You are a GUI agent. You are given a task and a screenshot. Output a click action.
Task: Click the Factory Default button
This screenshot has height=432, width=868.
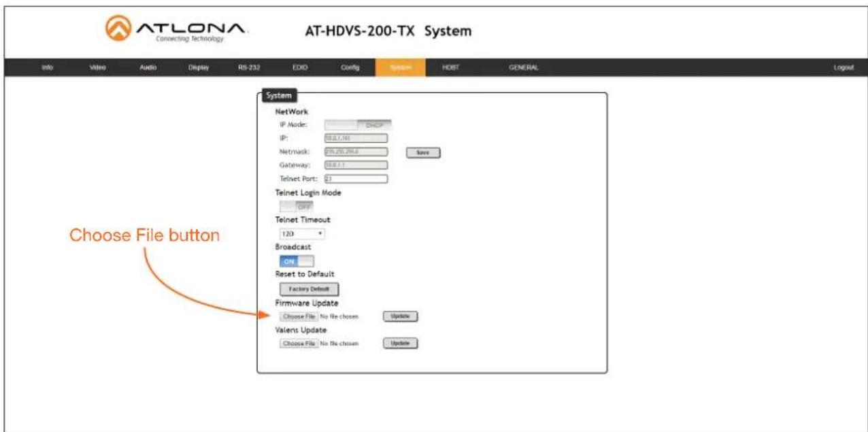pos(309,289)
